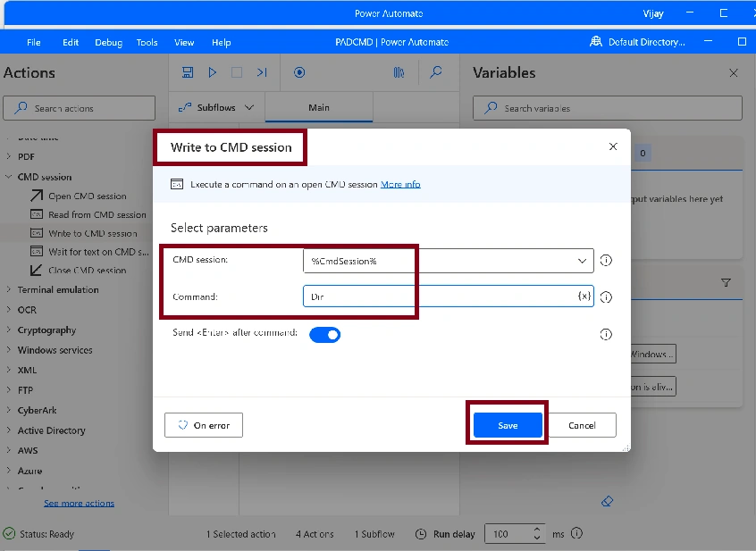
Task: Select the Write to CMD session action
Action: coord(84,233)
